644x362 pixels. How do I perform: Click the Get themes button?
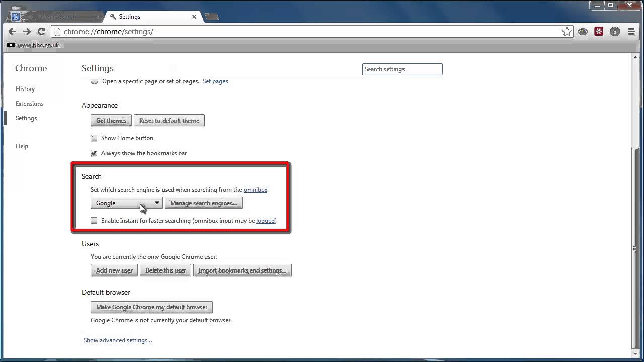tap(111, 121)
